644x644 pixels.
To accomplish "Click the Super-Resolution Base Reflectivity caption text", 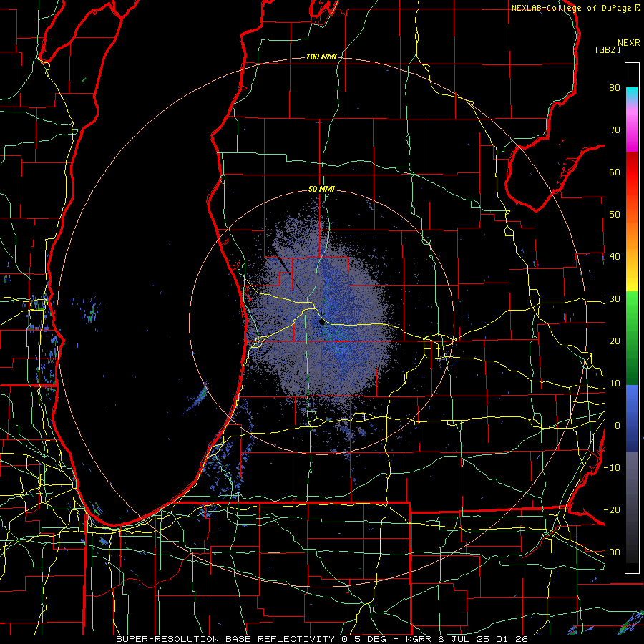I will coord(225,639).
